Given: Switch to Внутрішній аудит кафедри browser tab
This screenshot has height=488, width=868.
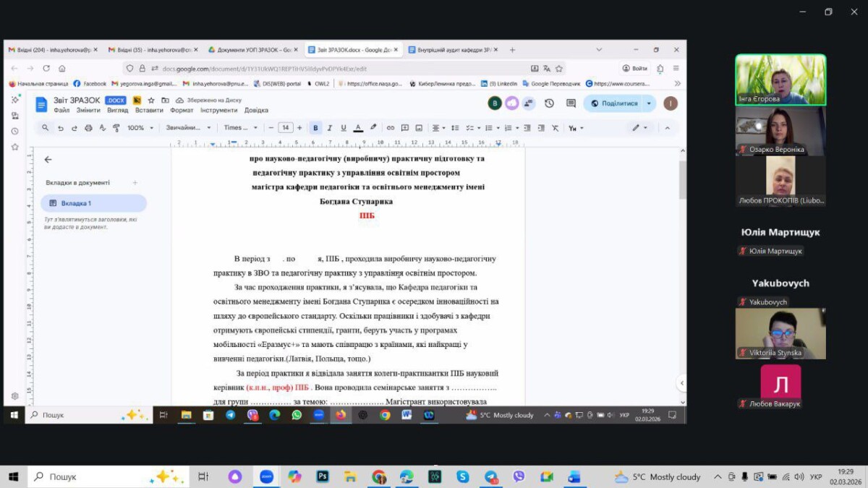Looking at the screenshot, I should (x=450, y=50).
